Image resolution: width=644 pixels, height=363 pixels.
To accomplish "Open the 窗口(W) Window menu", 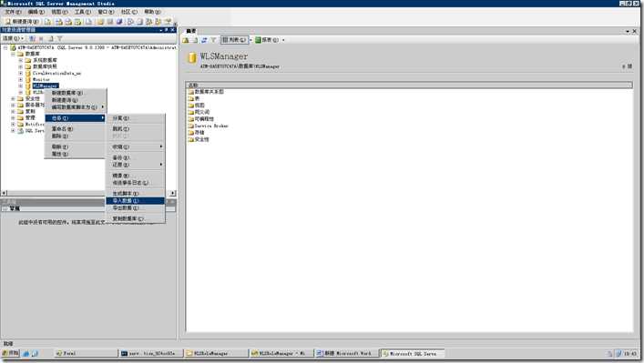I will [x=106, y=12].
